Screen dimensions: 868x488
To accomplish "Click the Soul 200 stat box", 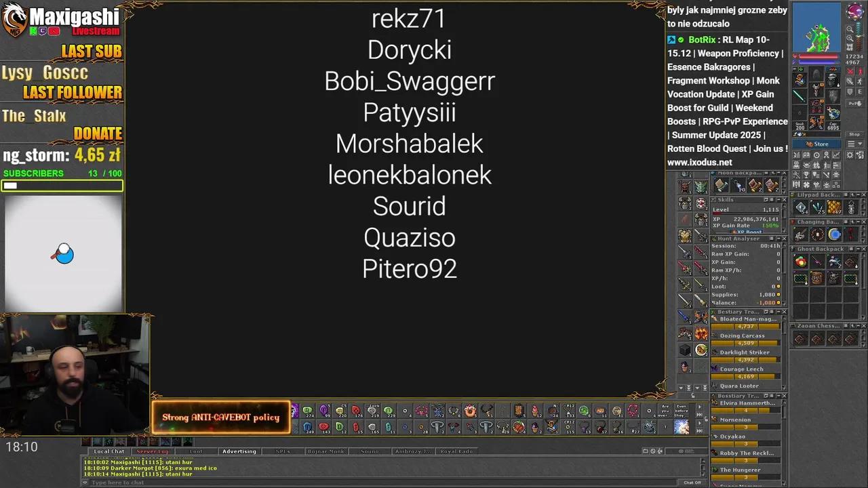I will [x=800, y=125].
